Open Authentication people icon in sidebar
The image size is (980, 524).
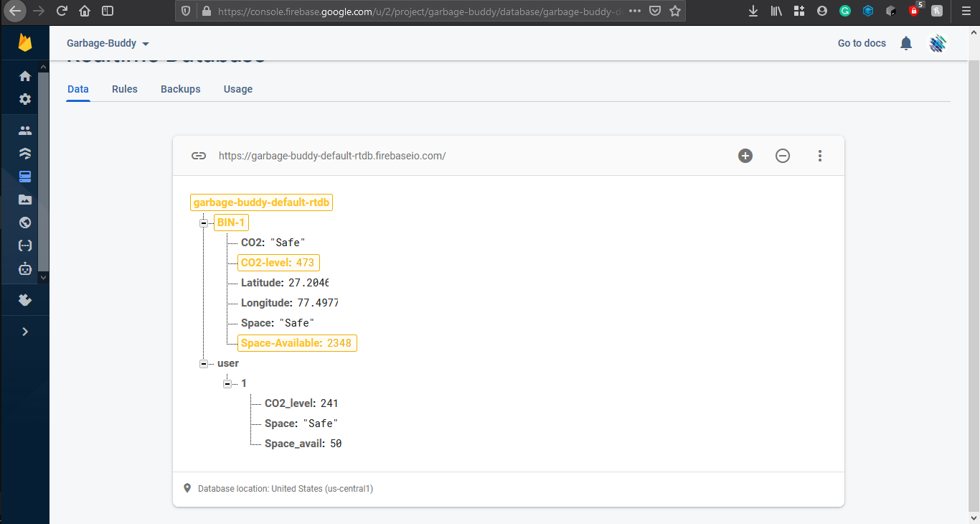coord(25,131)
